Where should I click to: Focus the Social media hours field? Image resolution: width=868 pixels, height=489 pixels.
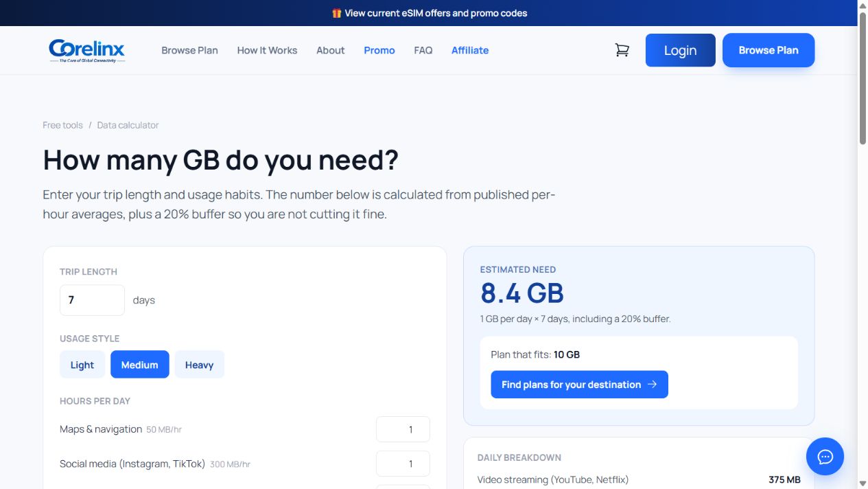[403, 464]
